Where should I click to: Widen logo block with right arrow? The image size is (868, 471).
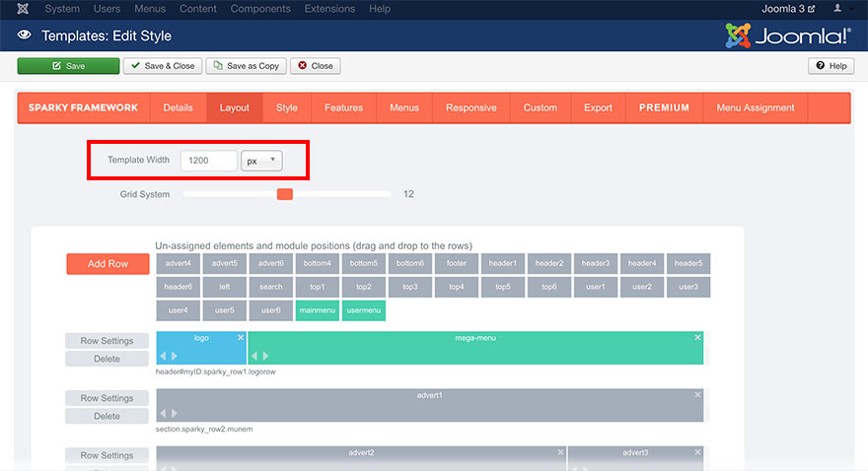pyautogui.click(x=175, y=356)
